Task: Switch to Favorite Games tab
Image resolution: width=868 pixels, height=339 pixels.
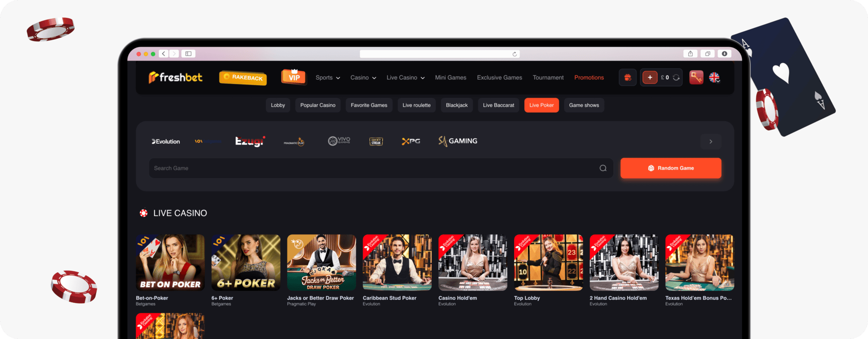Action: (x=369, y=105)
